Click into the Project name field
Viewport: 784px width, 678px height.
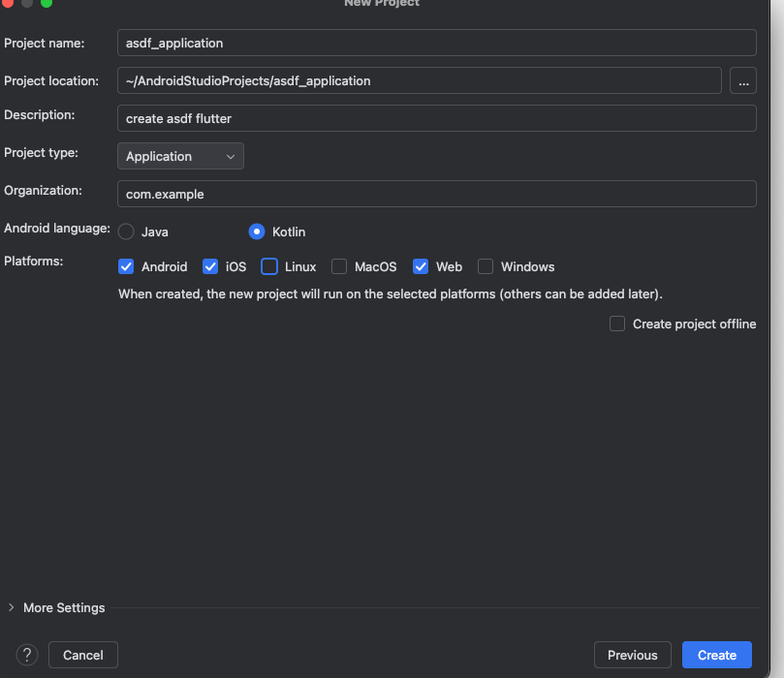[x=436, y=43]
